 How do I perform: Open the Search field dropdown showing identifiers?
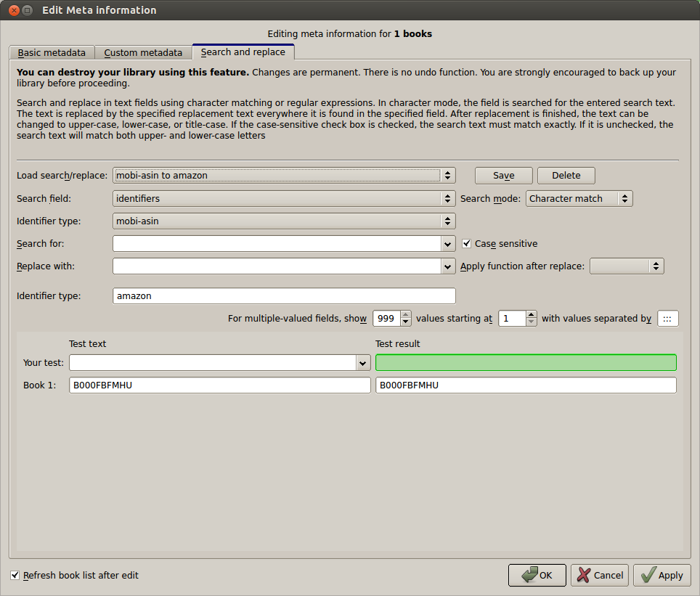pos(284,199)
